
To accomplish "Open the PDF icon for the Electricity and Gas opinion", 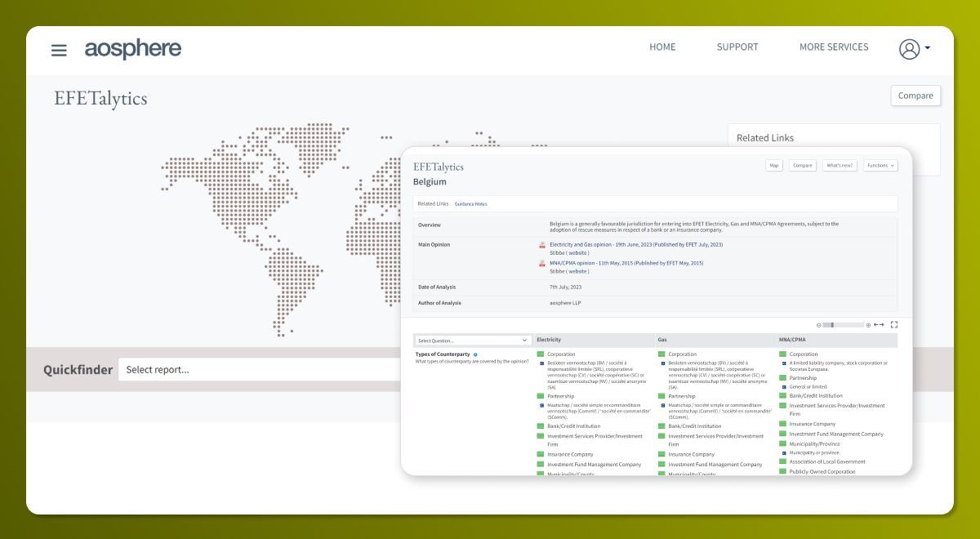I will [542, 245].
